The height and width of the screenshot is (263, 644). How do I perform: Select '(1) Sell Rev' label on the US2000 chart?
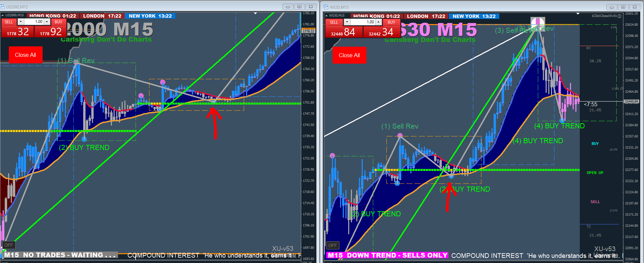(76, 61)
